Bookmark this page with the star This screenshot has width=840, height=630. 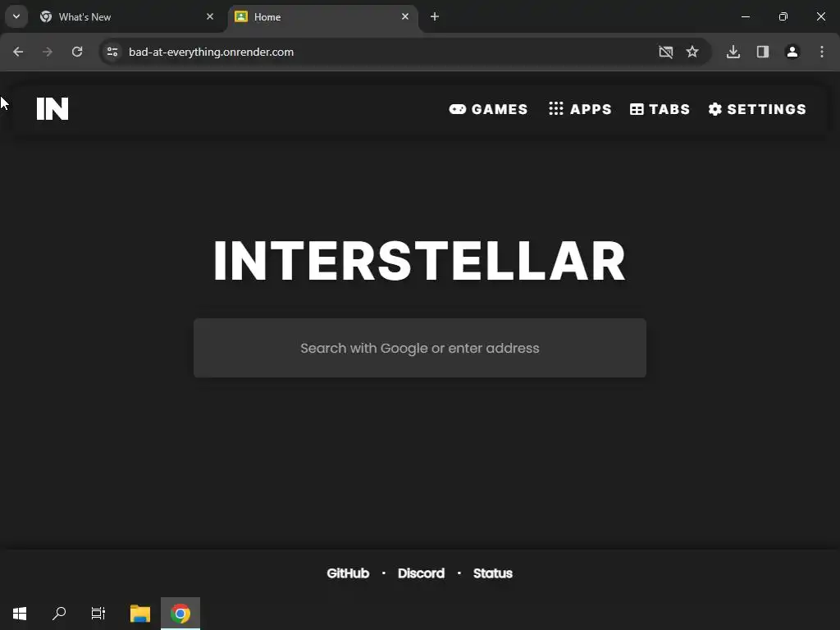[x=692, y=52]
